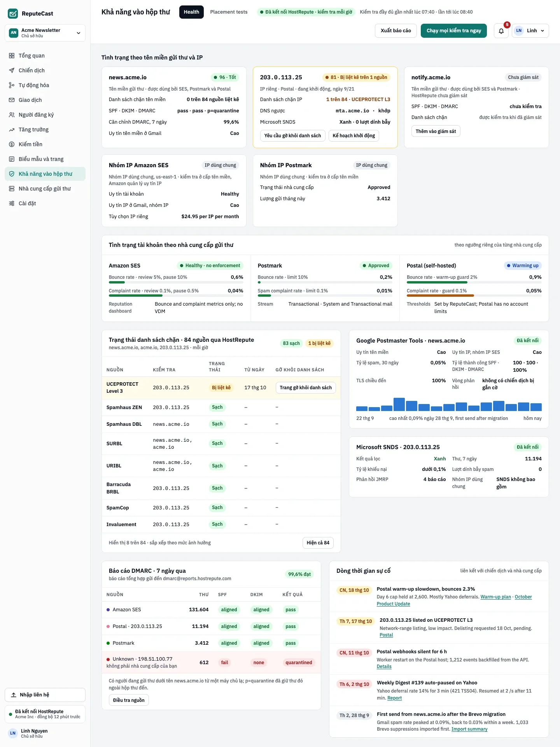Click Amazon SES bounce rate progress bar
Viewport: 560px width, 747px height.
[x=176, y=282]
